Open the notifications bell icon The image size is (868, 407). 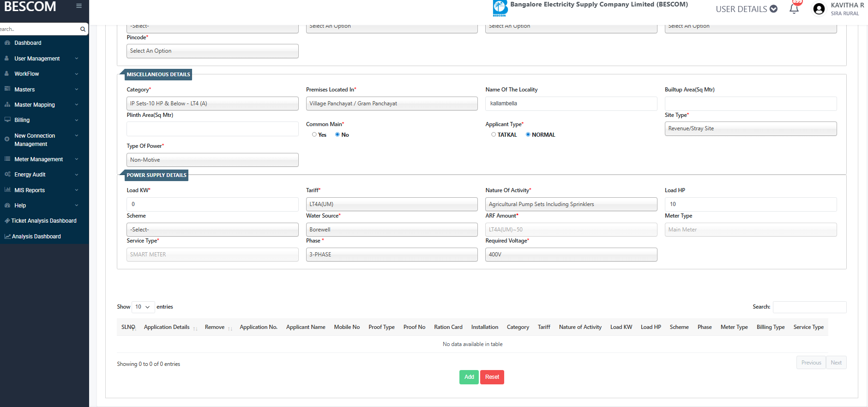pyautogui.click(x=794, y=9)
